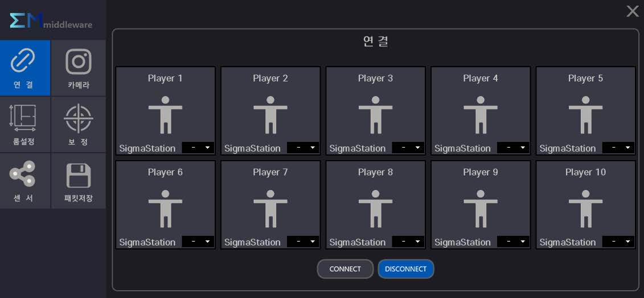Click the Player 4 title text
Image resolution: width=644 pixels, height=298 pixels.
(x=481, y=78)
